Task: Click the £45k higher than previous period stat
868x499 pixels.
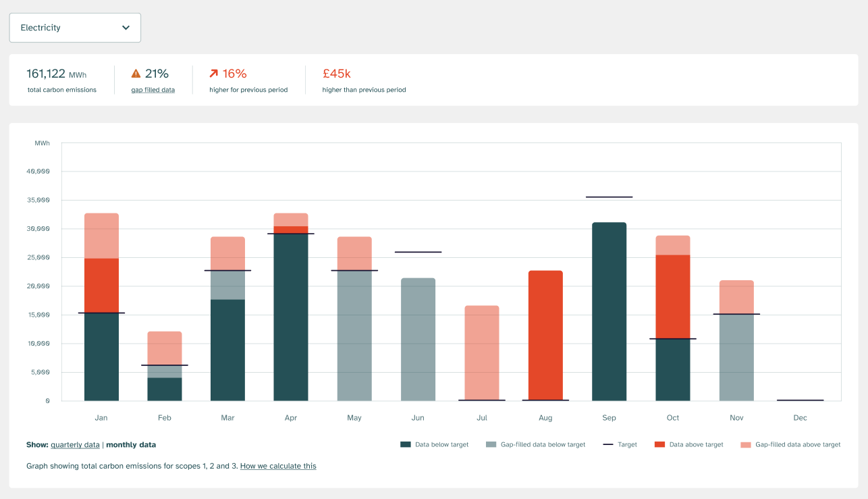Action: coord(337,74)
